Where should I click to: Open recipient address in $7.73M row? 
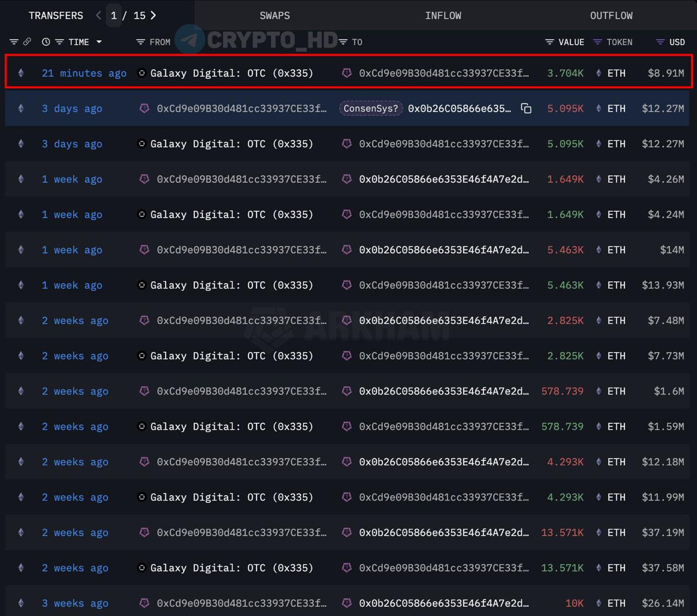pos(444,356)
